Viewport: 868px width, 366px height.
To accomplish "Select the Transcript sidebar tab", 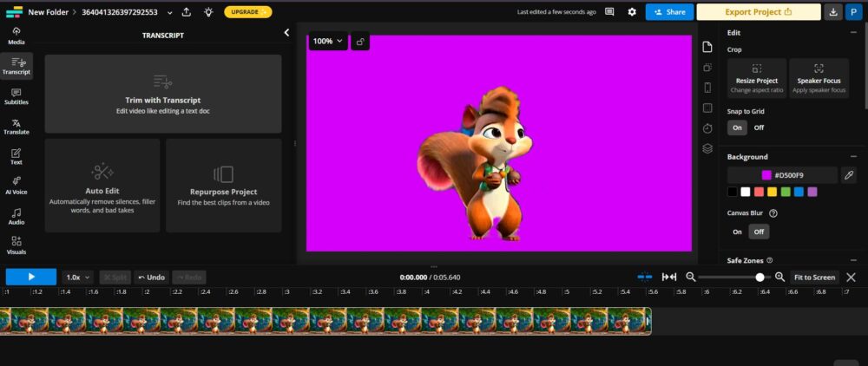I will [16, 66].
